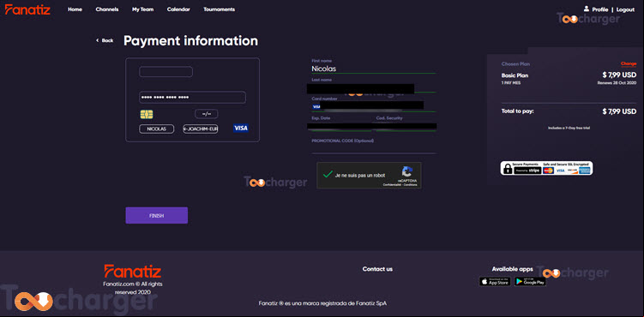Open the Profile link

600,9
